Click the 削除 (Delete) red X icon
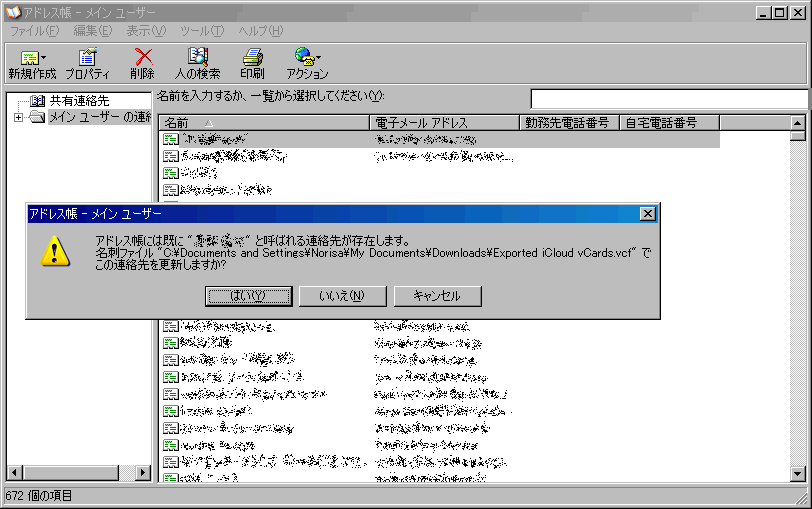This screenshot has width=812, height=509. point(143,57)
